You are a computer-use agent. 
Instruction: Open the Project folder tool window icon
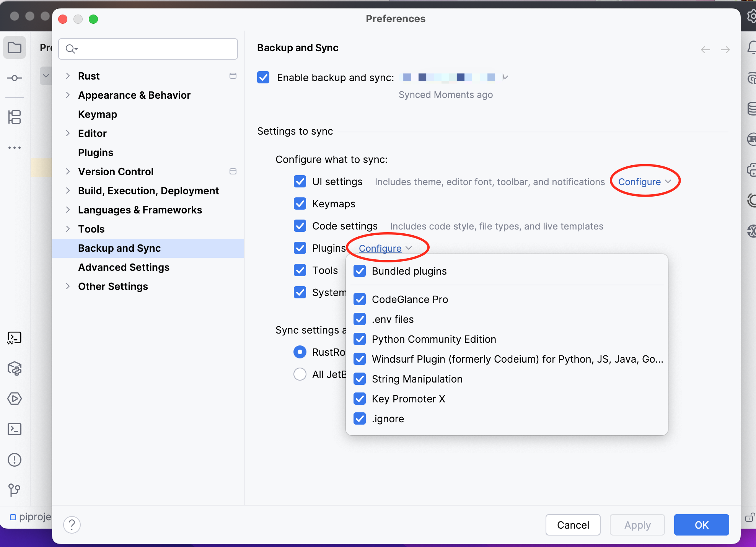15,48
